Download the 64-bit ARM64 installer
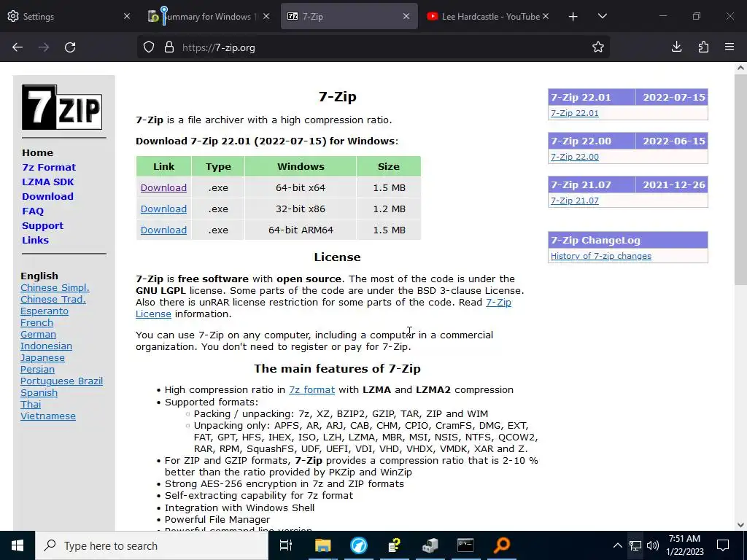Screen dimensions: 747x560 pos(163,230)
